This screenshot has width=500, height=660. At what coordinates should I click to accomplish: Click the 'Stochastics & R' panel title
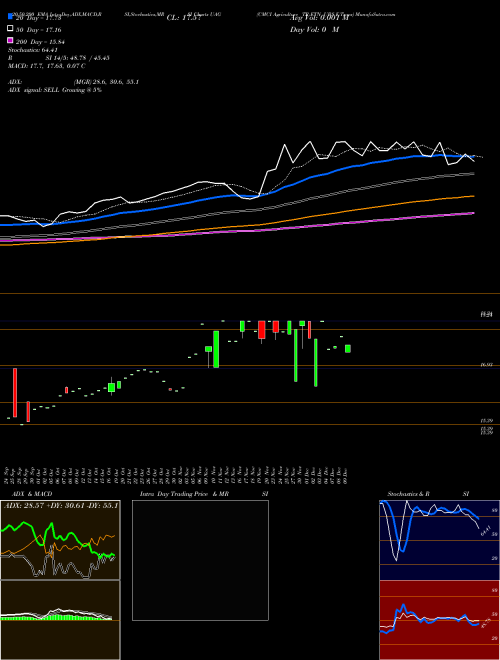pyautogui.click(x=409, y=494)
